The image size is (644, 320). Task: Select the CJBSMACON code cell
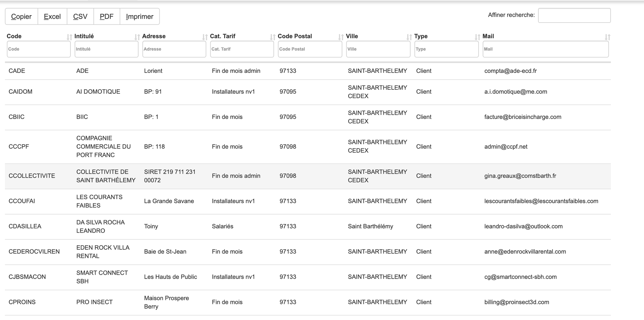coord(27,277)
